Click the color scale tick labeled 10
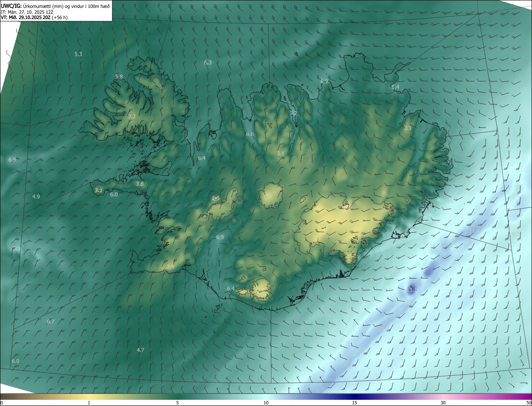532x406 pixels. pos(266,403)
